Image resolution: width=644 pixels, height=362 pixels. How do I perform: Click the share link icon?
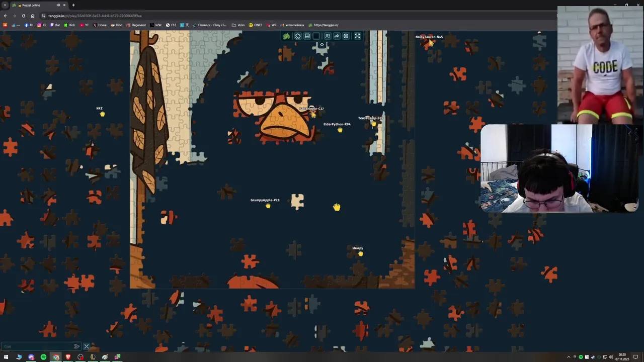[x=337, y=36]
